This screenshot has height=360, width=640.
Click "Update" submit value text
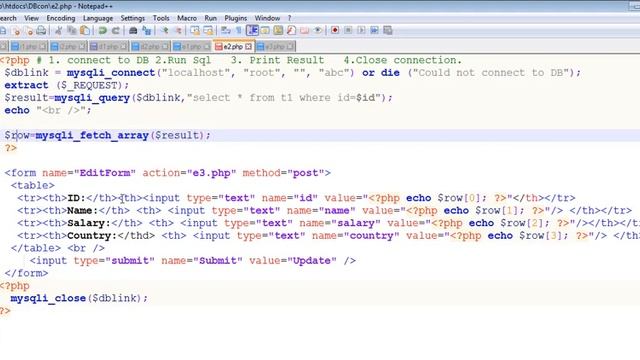[312, 261]
